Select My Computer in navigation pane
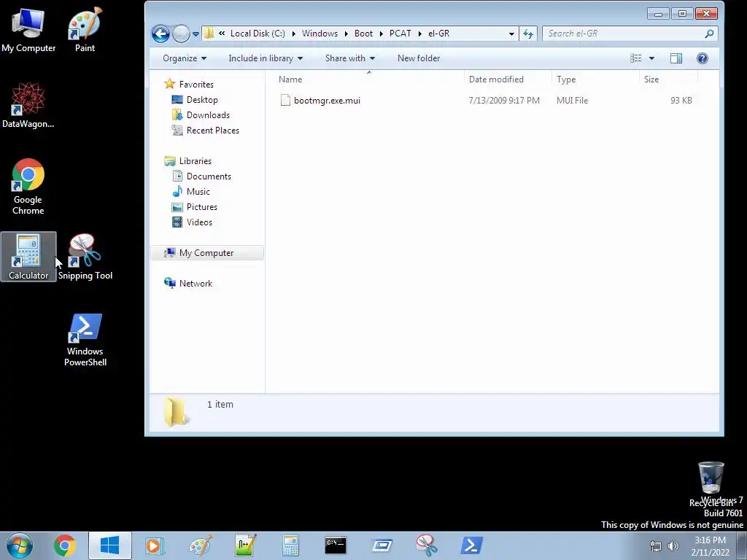Image resolution: width=747 pixels, height=560 pixels. (206, 253)
